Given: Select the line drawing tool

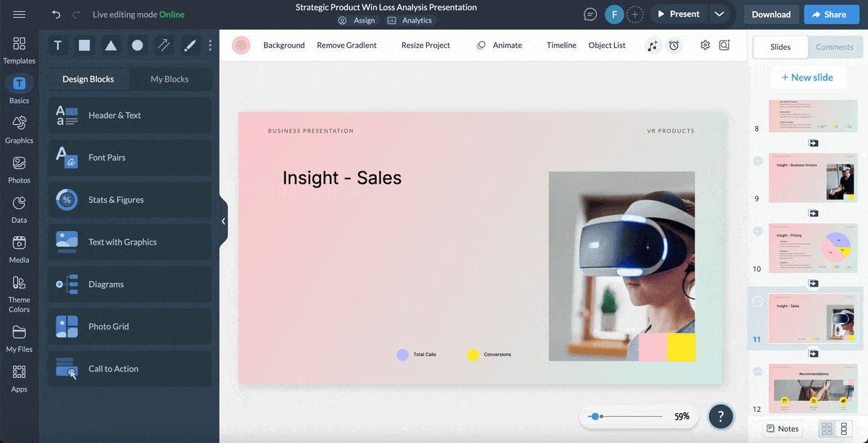Looking at the screenshot, I should coord(163,45).
